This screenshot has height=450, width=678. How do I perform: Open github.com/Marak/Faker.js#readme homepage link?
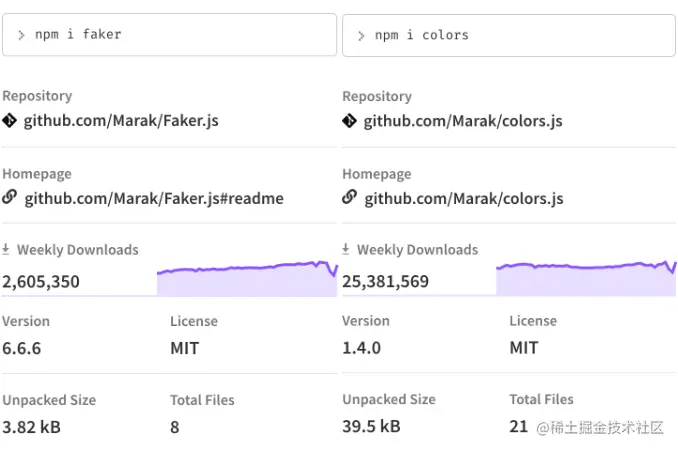coord(154,198)
